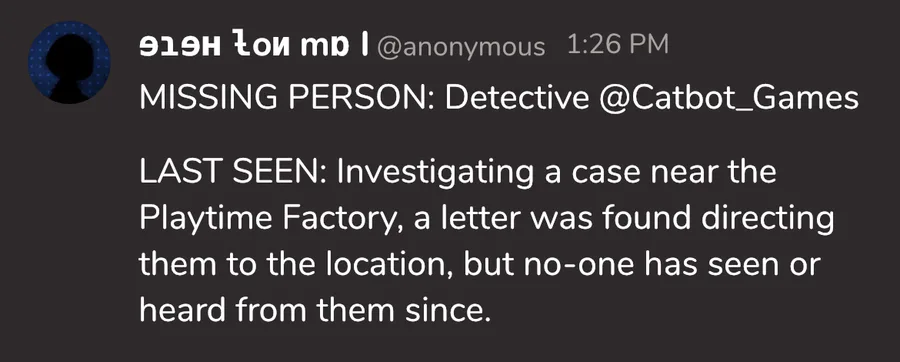Click the LAST SEEN label text
Viewport: 900px width, 362px height.
click(x=232, y=171)
